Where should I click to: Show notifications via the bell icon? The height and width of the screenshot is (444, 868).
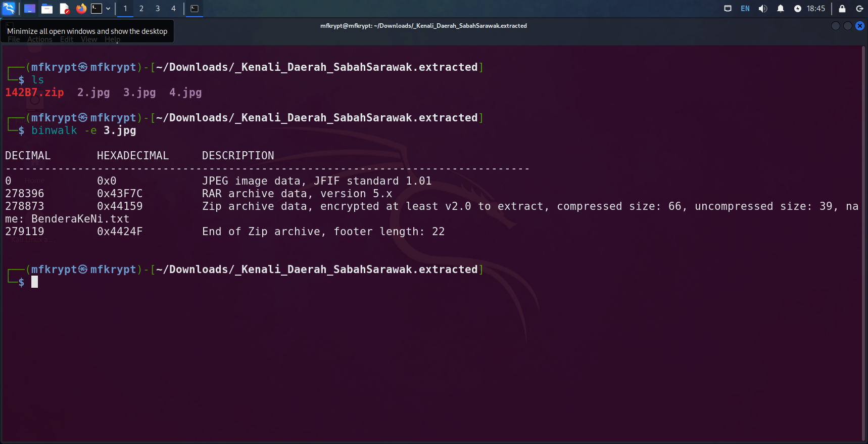click(x=780, y=9)
